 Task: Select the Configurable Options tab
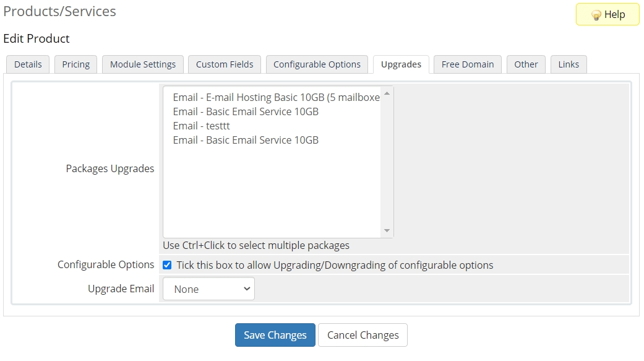317,64
